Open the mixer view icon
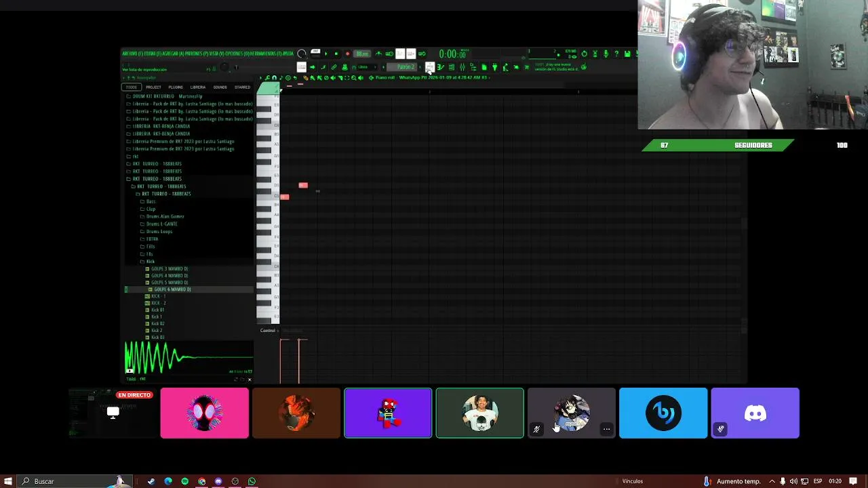Screen dimensions: 868x488 462,66
